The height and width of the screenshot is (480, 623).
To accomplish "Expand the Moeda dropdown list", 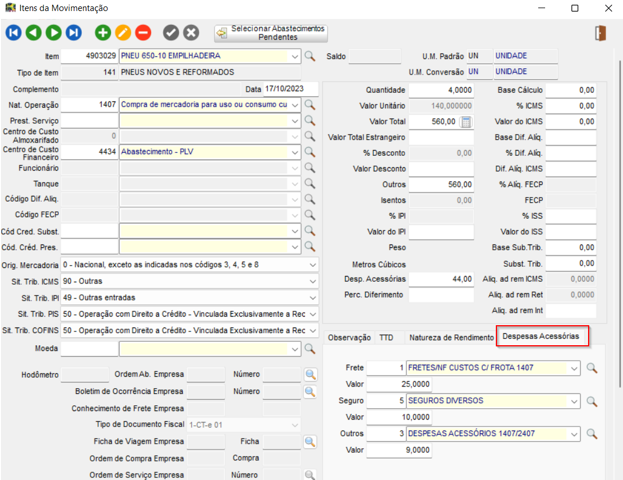I will point(294,348).
